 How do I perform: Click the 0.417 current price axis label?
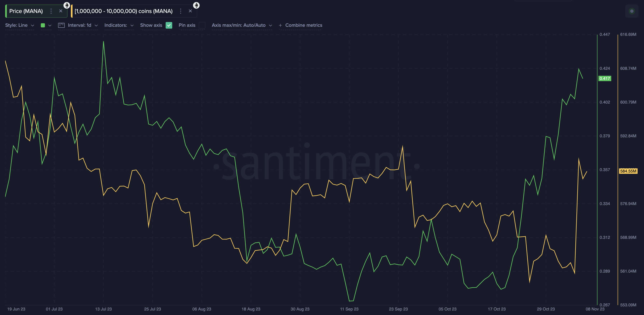tap(604, 78)
